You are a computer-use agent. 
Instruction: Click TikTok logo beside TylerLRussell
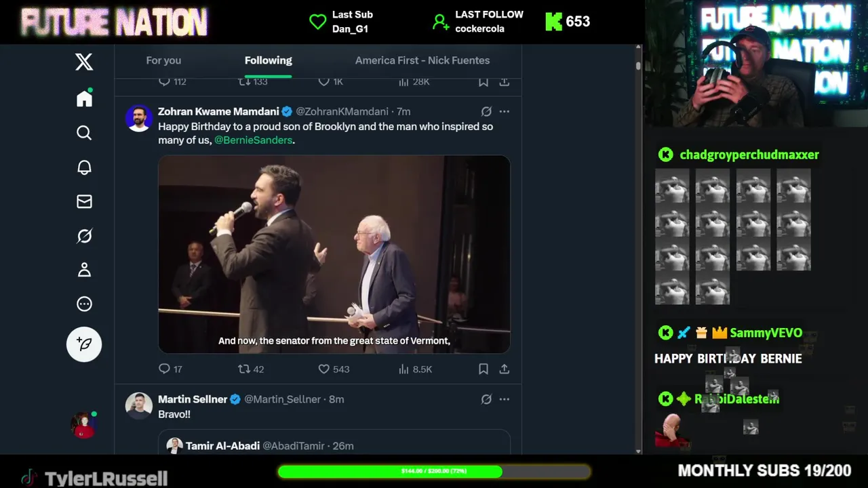point(28,478)
